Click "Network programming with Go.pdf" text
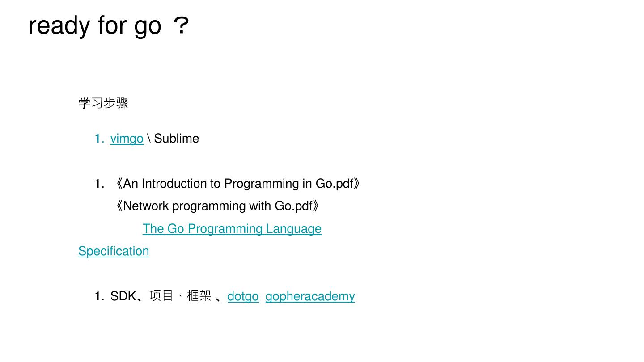644x362 pixels. click(x=218, y=206)
